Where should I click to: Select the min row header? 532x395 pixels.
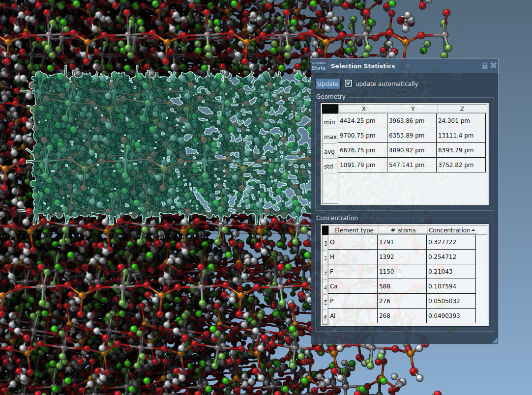(x=329, y=121)
